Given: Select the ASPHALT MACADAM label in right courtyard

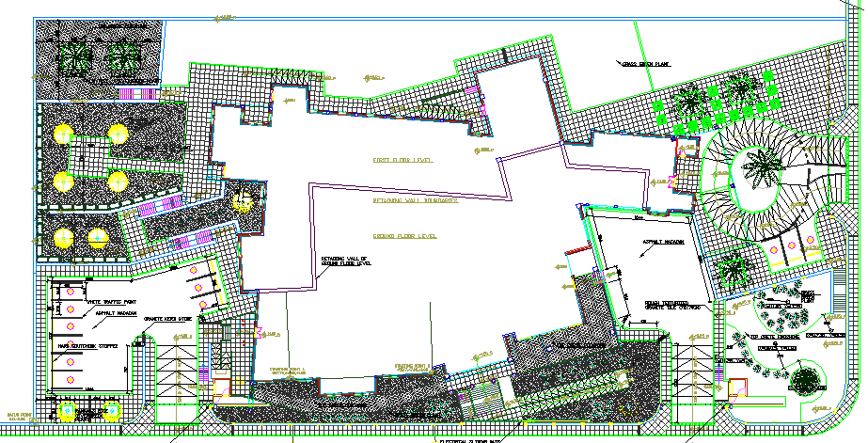Looking at the screenshot, I should 662,242.
